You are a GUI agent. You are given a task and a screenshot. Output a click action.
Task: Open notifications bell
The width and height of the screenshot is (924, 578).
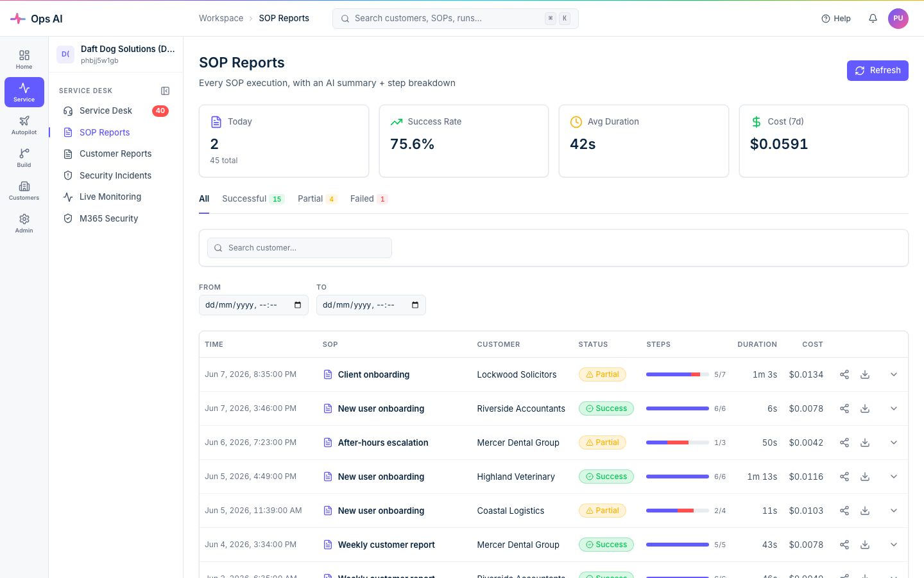click(873, 19)
